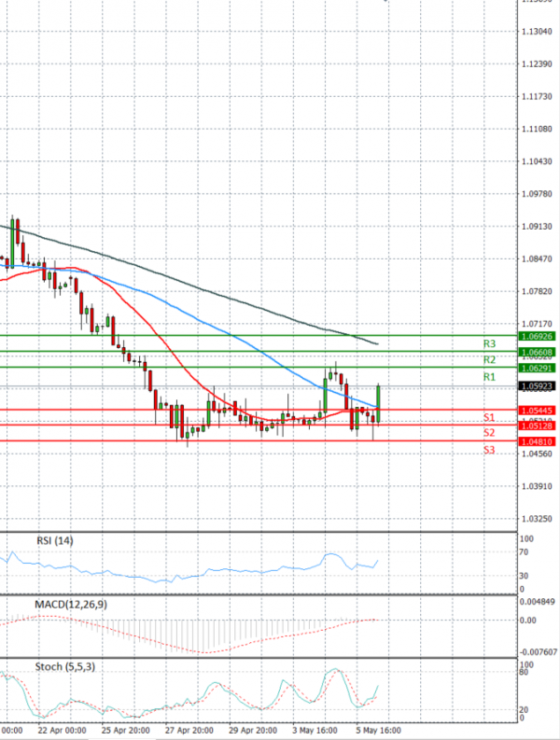Click the 1.03910 price axis label
This screenshot has width=560, height=740.
pyautogui.click(x=537, y=486)
